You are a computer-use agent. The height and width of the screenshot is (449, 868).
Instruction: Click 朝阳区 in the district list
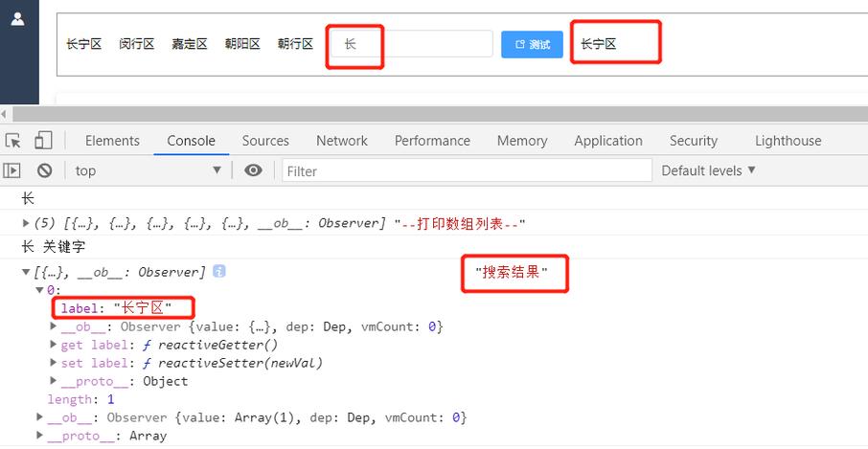[x=242, y=44]
